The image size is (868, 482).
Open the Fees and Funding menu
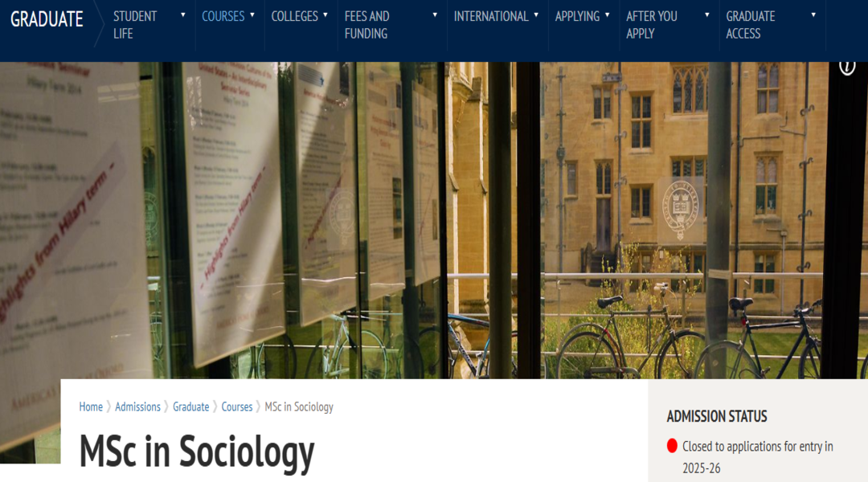[x=366, y=25]
